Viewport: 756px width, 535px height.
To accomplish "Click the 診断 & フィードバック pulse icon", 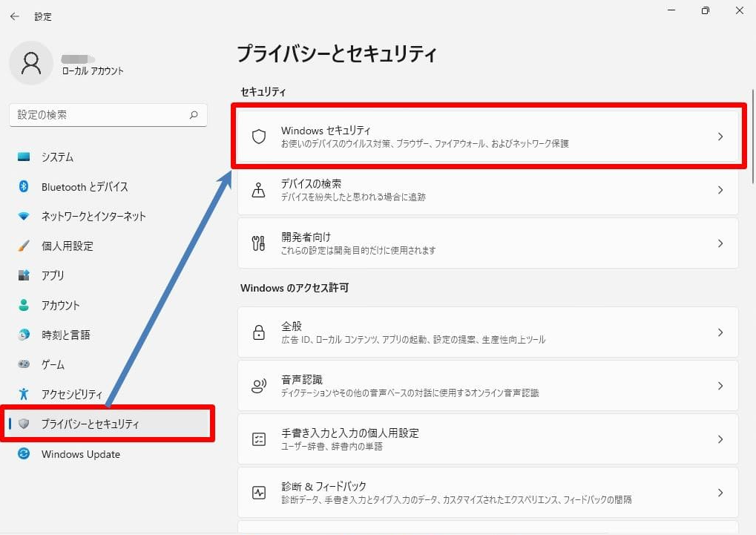I will 259,493.
